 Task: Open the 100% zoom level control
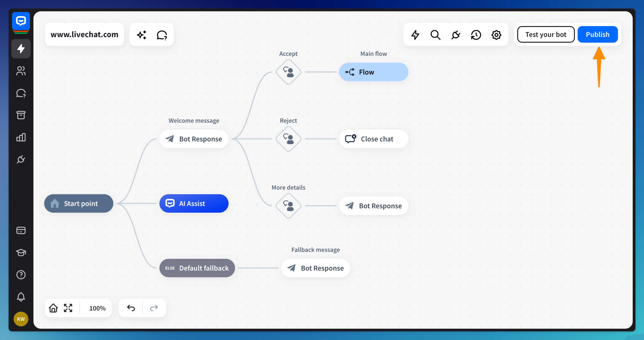click(97, 308)
